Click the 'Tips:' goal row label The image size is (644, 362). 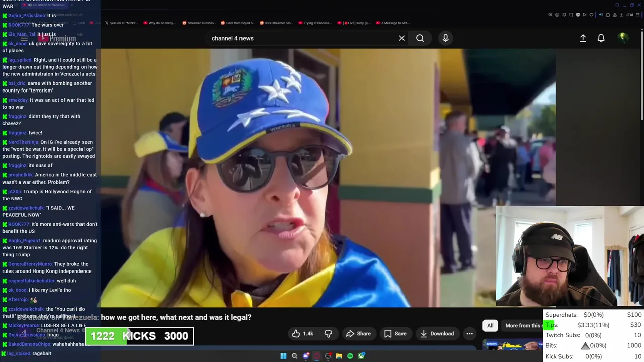pos(552,325)
